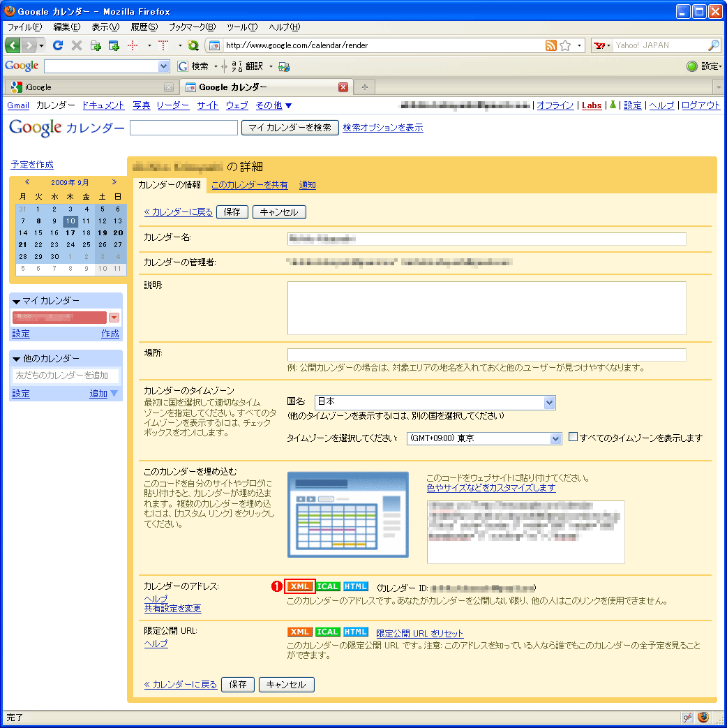Click the Google toolbar translate icon
Image resolution: width=727 pixels, height=728 pixels.
[237, 66]
